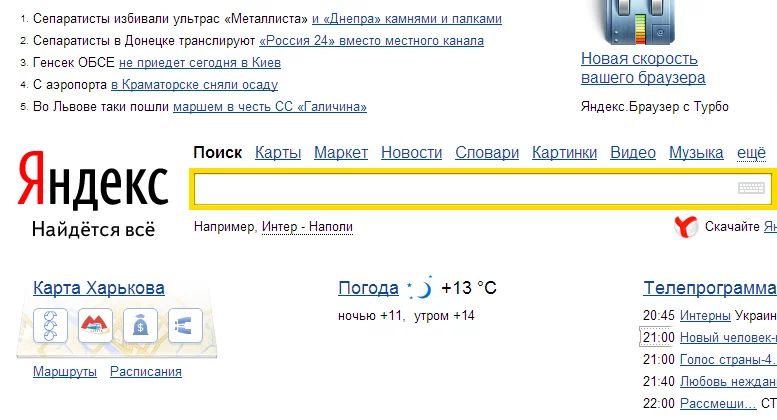The width and height of the screenshot is (777, 420).
Task: Open news link не приедет сегодня в Киев
Action: [200, 63]
